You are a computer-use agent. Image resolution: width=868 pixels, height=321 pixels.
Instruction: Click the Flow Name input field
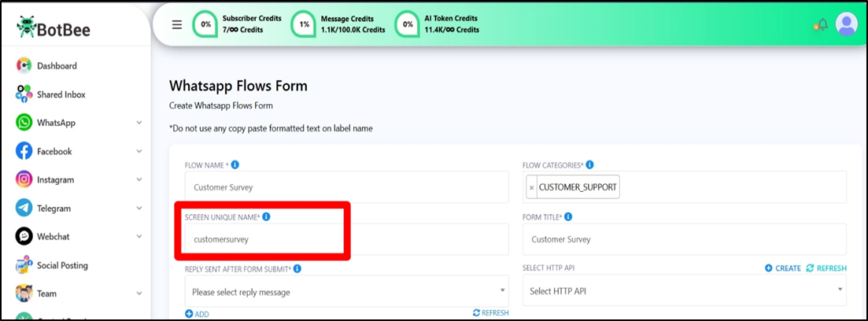coord(346,187)
